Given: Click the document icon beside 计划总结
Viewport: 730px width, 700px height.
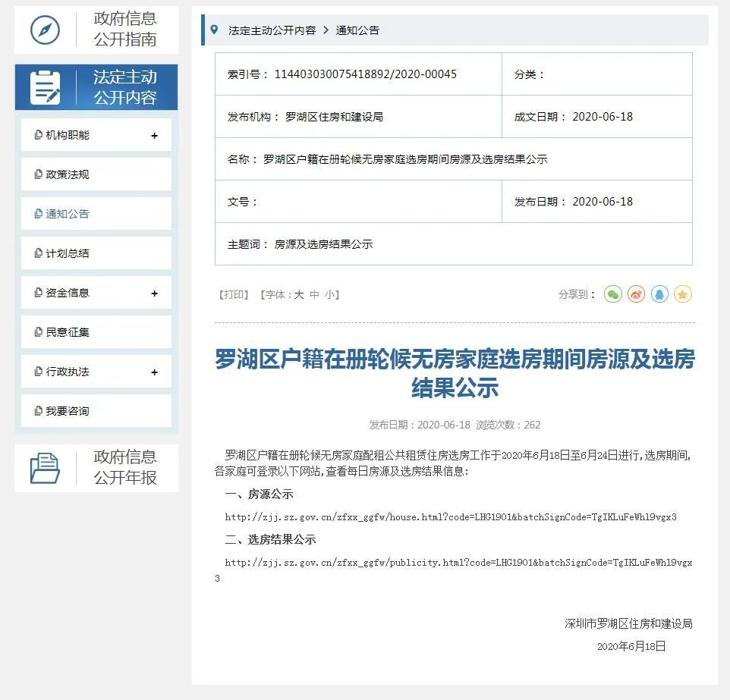Looking at the screenshot, I should click(38, 253).
